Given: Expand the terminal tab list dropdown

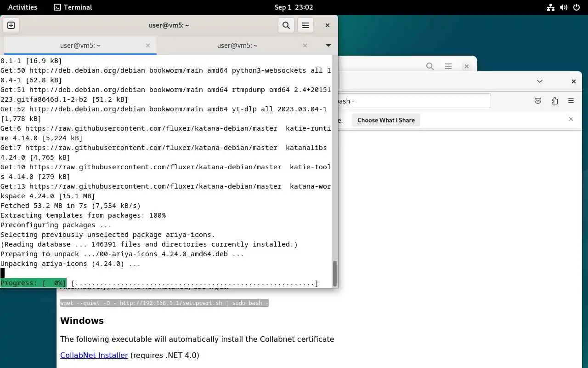Looking at the screenshot, I should click(328, 46).
